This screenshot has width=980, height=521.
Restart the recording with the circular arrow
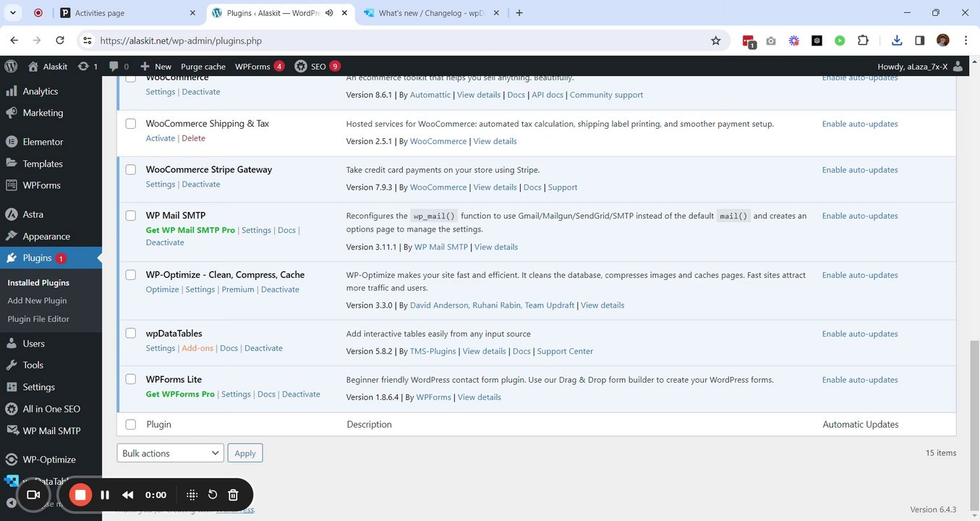click(213, 495)
